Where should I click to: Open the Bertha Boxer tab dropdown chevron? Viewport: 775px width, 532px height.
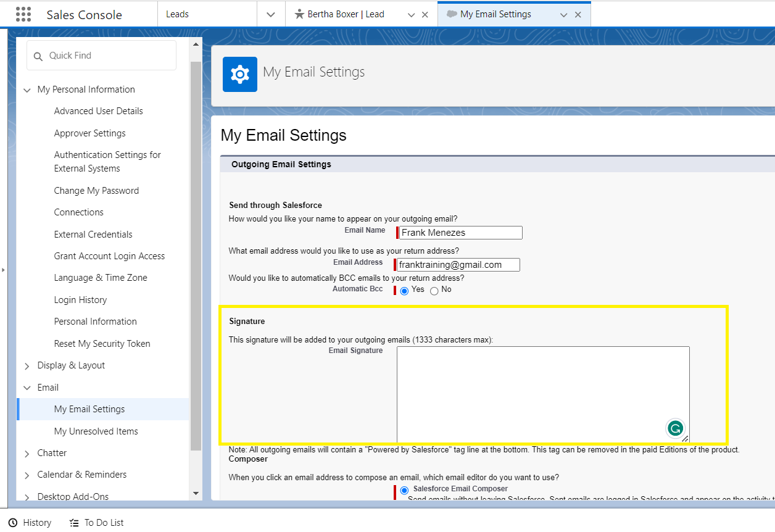[411, 15]
